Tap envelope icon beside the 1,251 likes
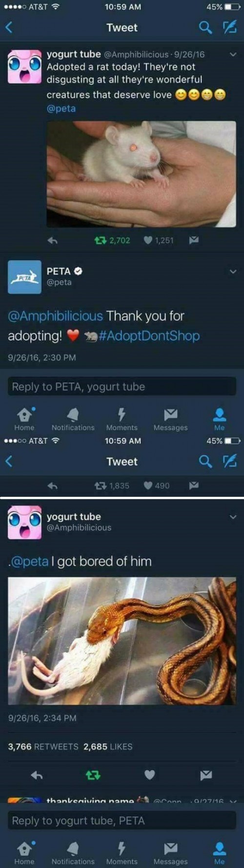Screen dimensions: 244x868 194,240
